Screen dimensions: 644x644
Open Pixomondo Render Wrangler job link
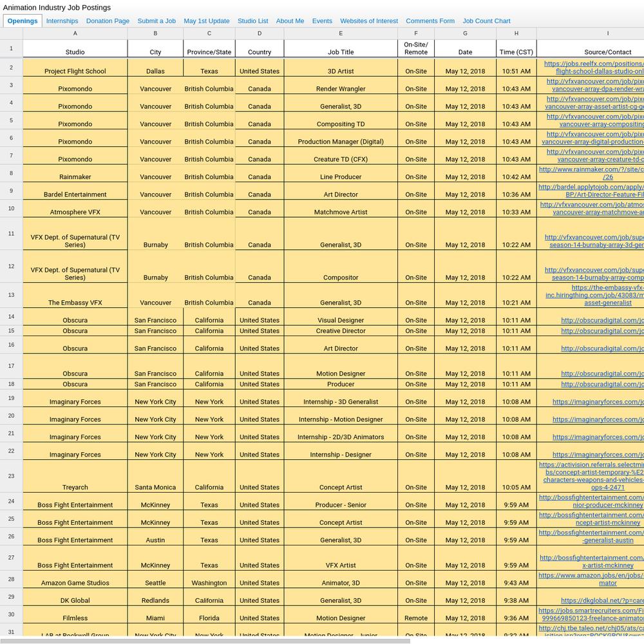(595, 85)
